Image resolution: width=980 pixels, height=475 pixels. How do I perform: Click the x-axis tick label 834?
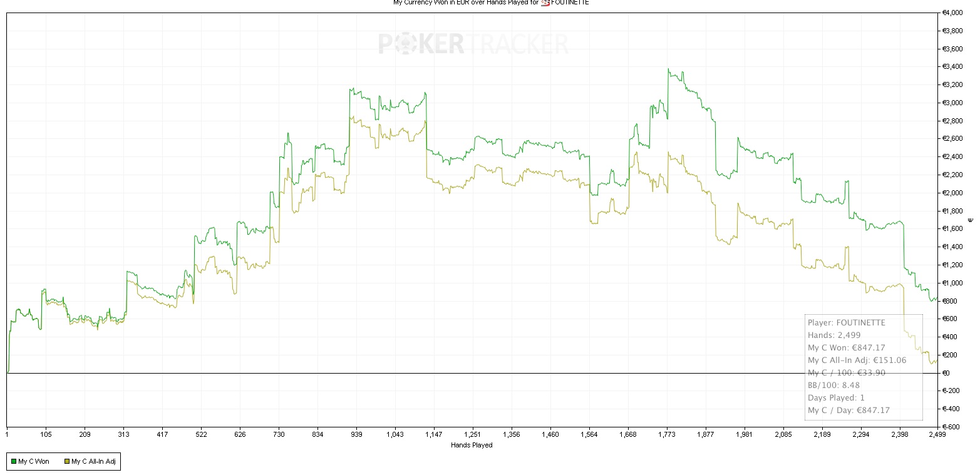(318, 434)
